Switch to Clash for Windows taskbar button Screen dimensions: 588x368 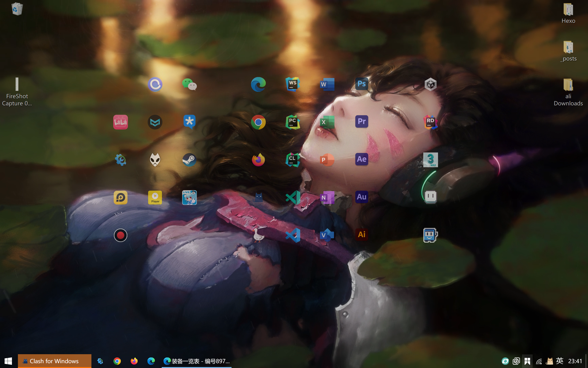55,361
